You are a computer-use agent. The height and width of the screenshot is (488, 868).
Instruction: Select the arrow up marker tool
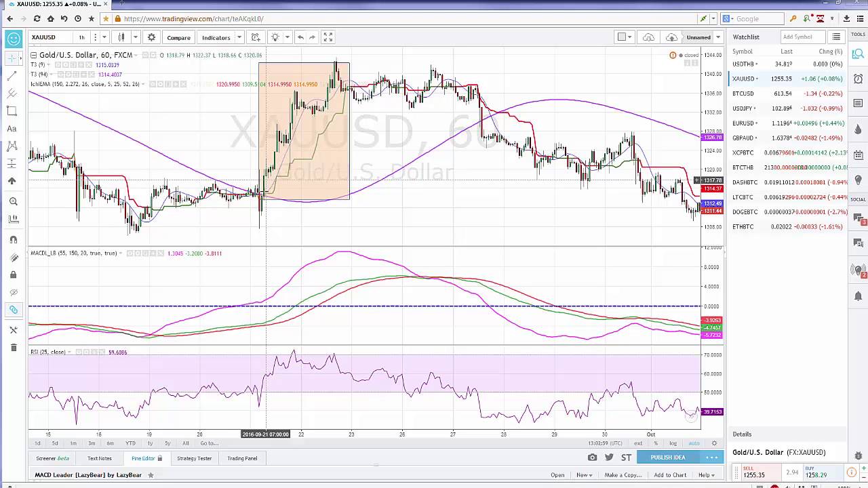coord(12,181)
